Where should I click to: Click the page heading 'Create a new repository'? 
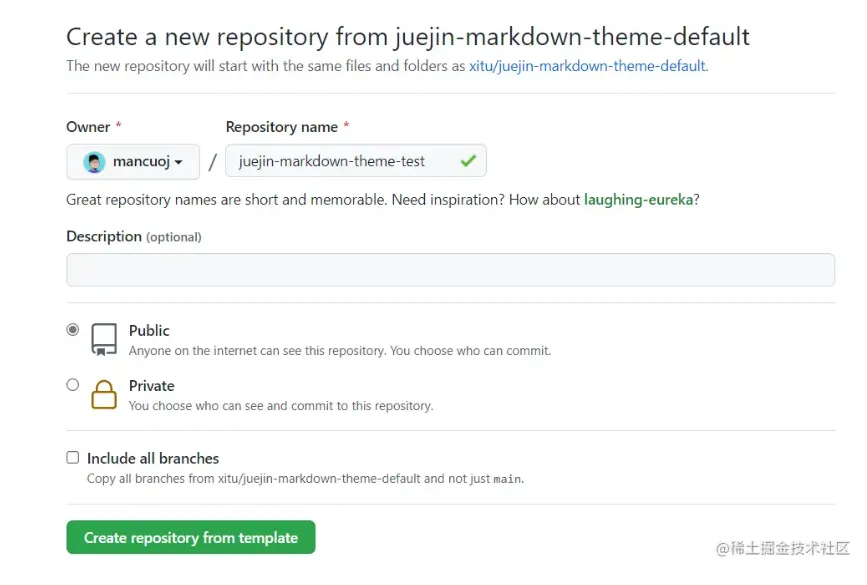[x=408, y=37]
